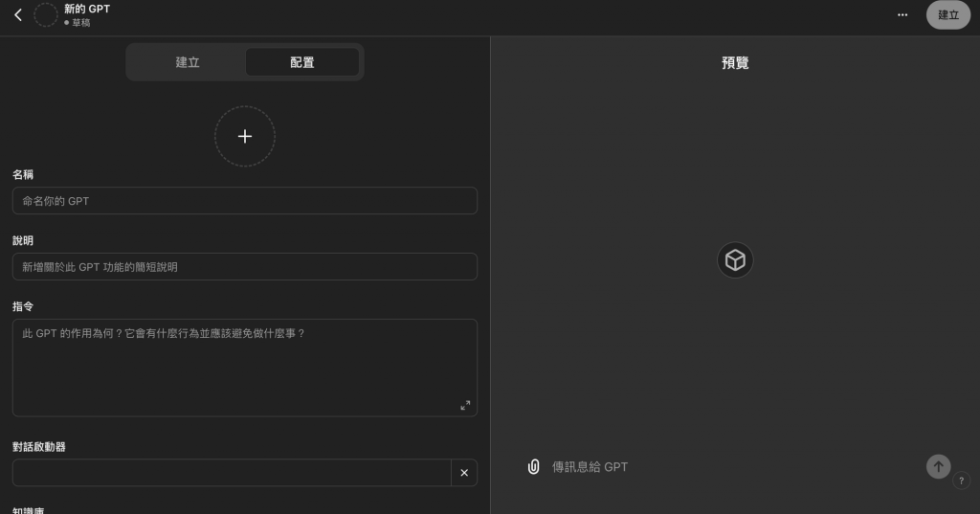Go back using the left arrow
980x514 pixels.
18,15
